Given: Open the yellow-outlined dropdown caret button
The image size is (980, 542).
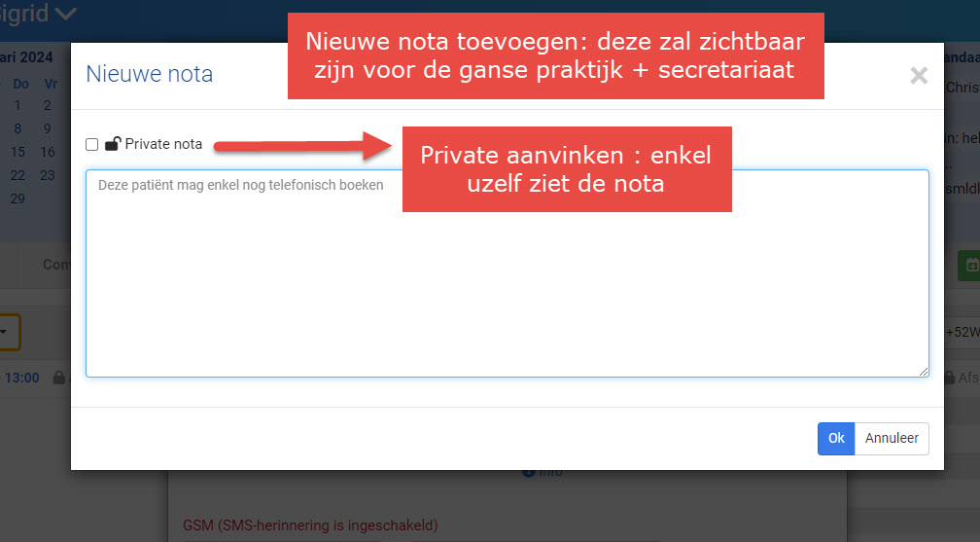Looking at the screenshot, I should pyautogui.click(x=8, y=332).
